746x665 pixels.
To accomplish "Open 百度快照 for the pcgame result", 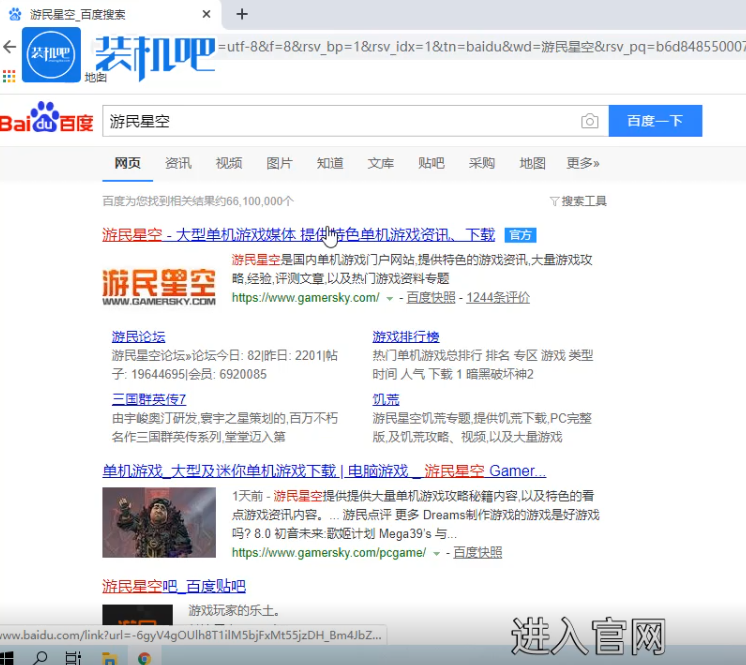I will [x=478, y=553].
